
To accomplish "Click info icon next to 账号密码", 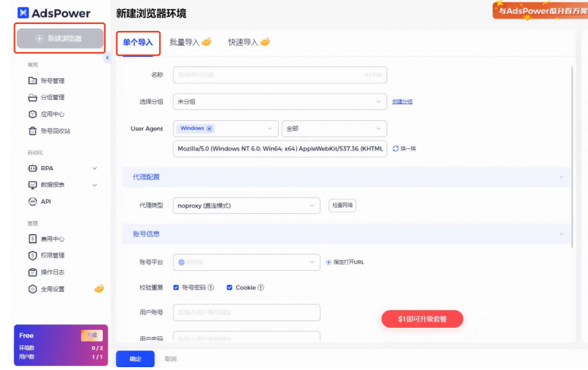I will click(x=211, y=287).
